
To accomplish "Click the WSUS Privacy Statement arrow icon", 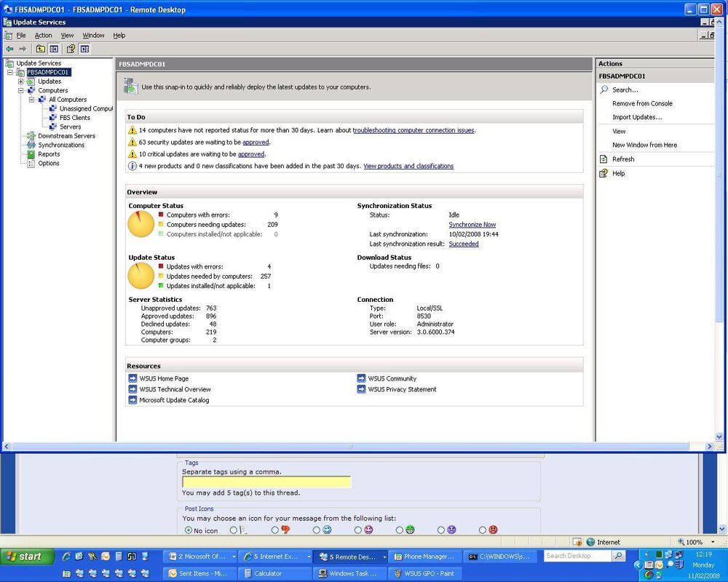I will point(361,389).
